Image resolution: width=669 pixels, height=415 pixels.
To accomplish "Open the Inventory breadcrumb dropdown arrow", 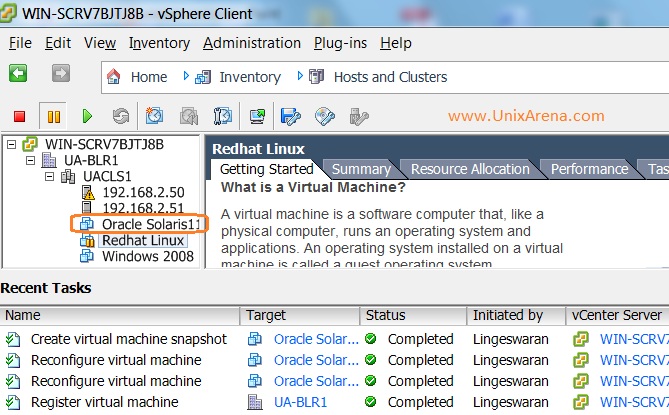I will (300, 76).
